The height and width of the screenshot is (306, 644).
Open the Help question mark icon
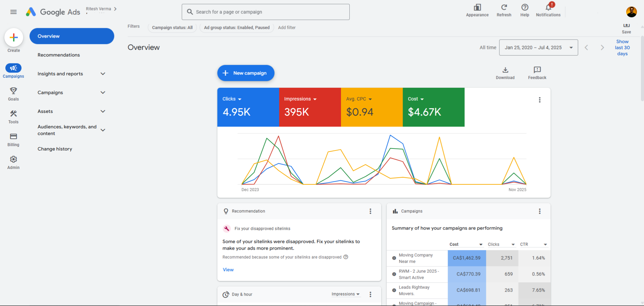tap(525, 8)
